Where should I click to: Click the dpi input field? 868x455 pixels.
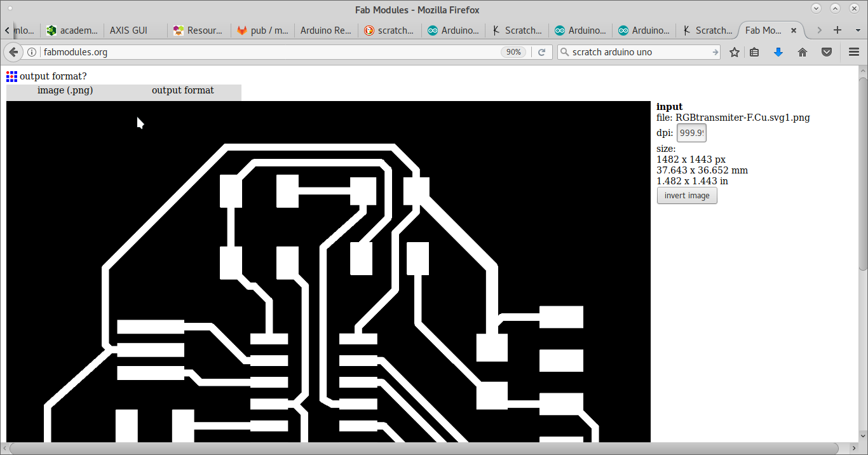(x=691, y=133)
